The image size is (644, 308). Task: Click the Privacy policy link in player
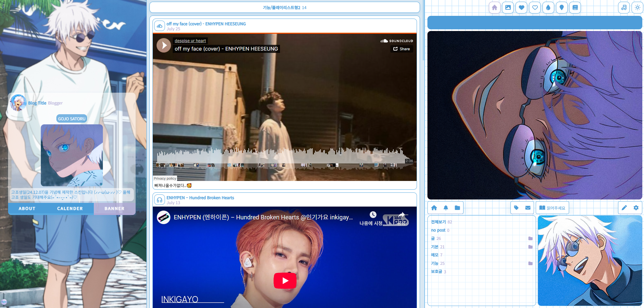165,179
